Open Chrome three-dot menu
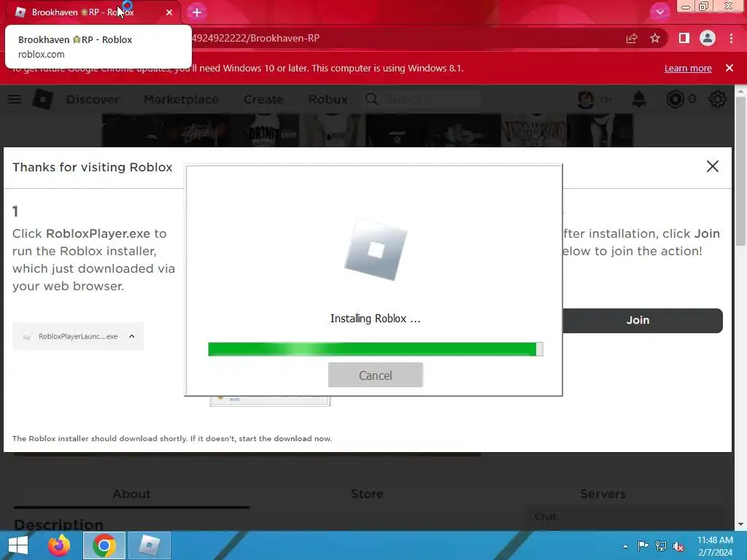747x560 pixels. point(731,38)
